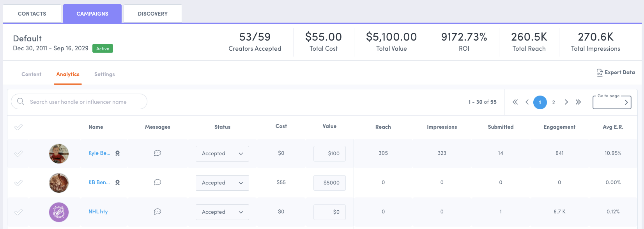Switch to the Discovery tab
Viewport: 644px width, 229px height.
tap(153, 14)
